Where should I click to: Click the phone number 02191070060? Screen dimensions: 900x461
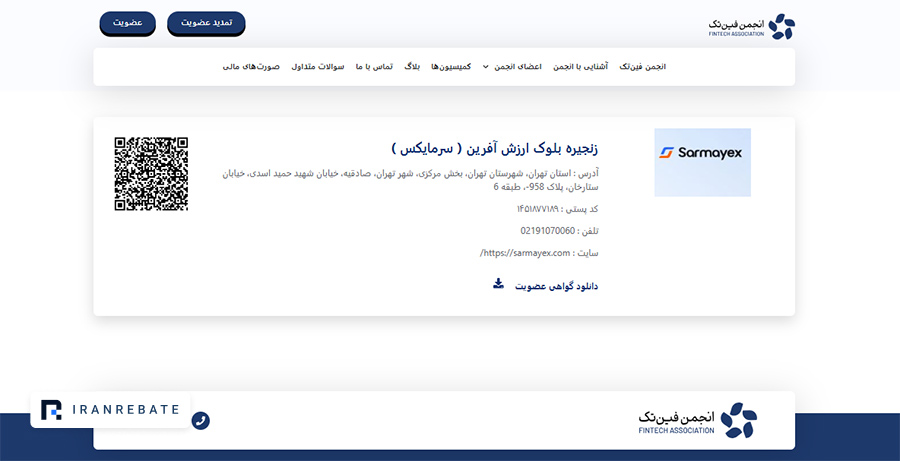[548, 231]
